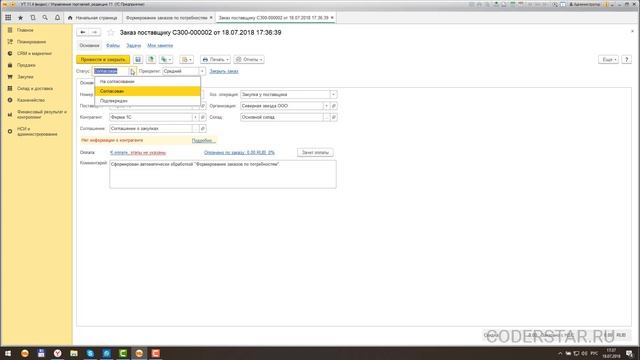Switch to Начальная страница tab

pyautogui.click(x=93, y=18)
